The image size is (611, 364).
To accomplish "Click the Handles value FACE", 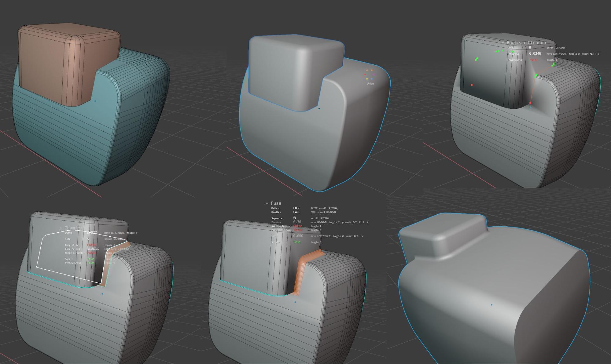I will (x=296, y=212).
